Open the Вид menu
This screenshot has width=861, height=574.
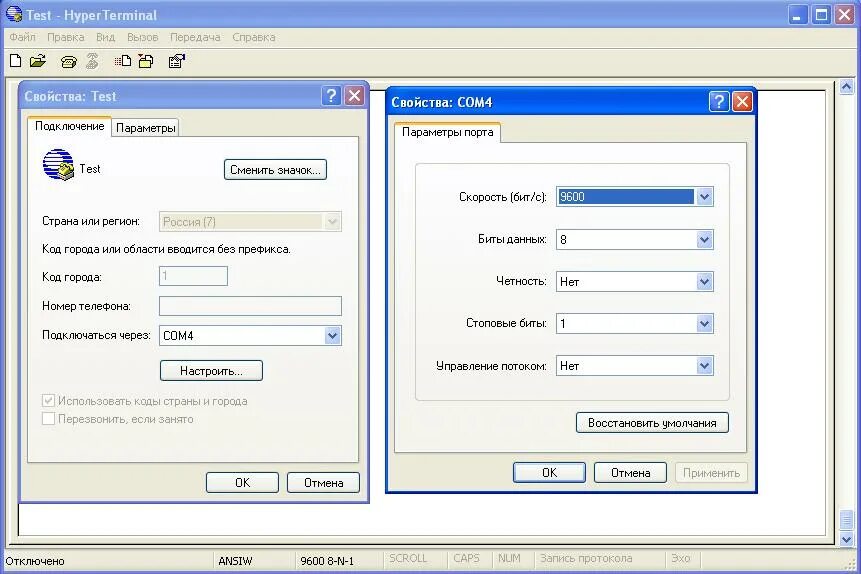coord(105,37)
